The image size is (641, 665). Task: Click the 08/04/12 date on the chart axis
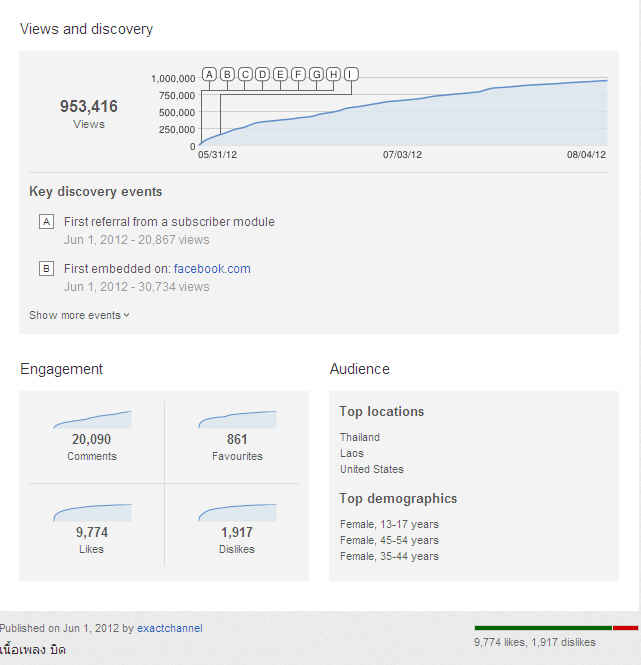pos(587,154)
